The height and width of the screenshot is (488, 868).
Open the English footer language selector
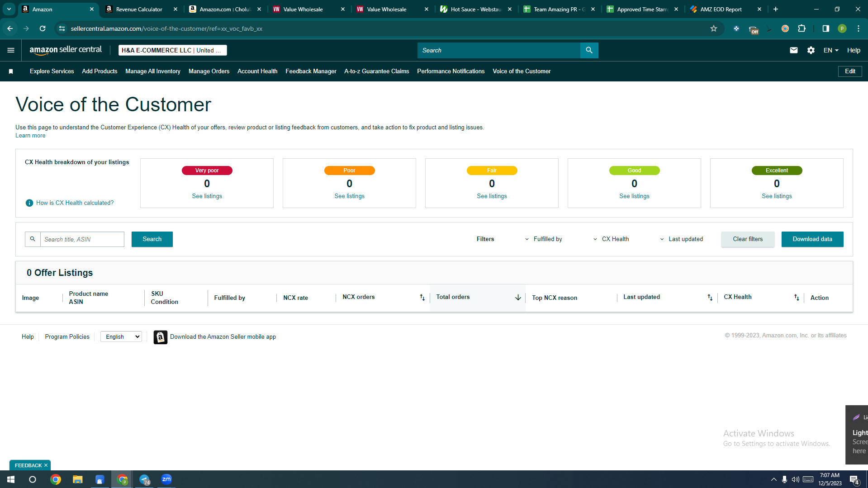point(121,337)
